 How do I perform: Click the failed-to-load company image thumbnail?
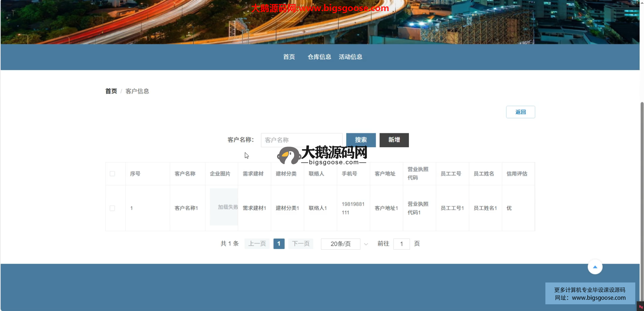(x=224, y=207)
